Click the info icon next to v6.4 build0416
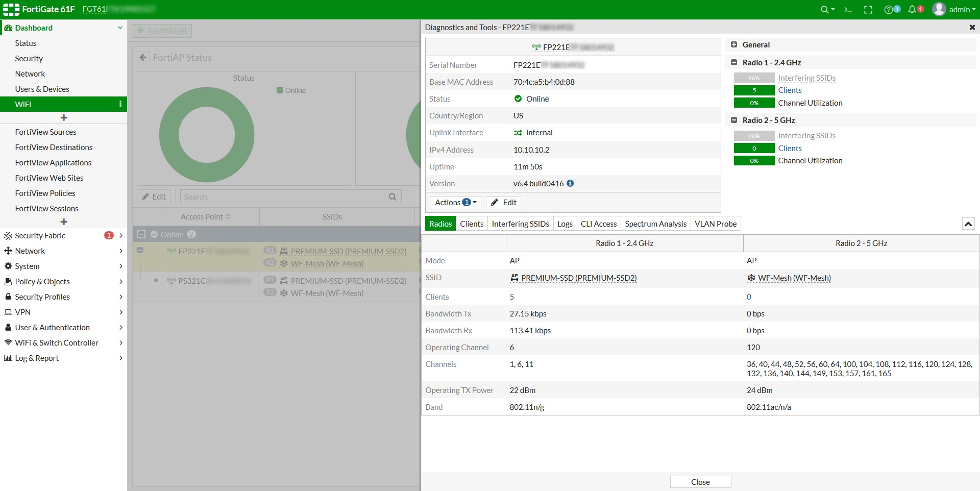 570,184
